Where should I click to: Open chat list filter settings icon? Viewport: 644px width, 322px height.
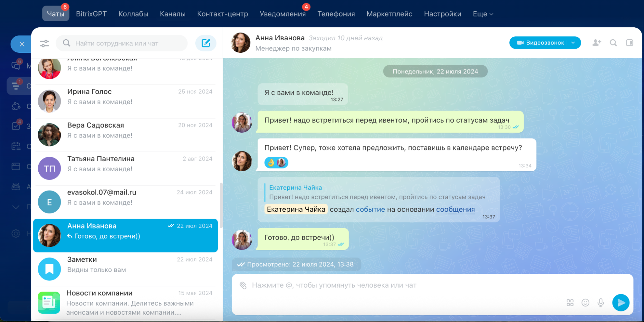[x=44, y=43]
